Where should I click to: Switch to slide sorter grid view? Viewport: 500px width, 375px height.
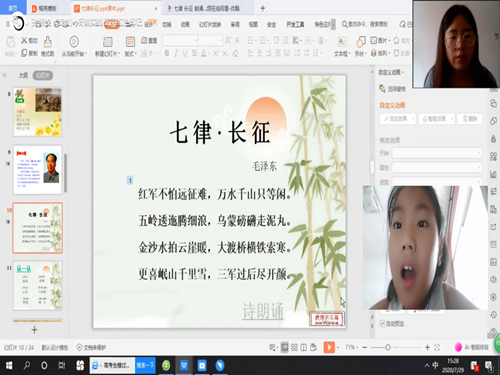(294, 348)
